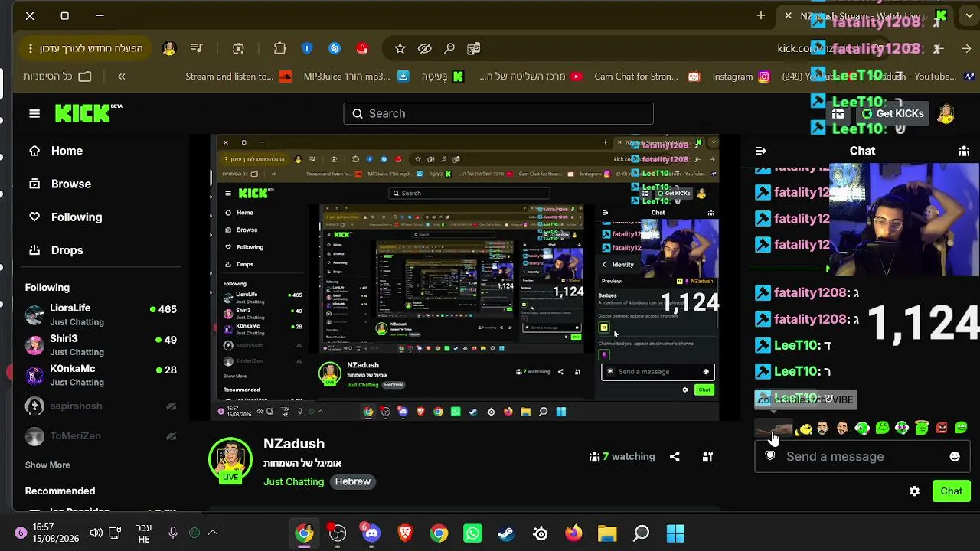Screen dimensions: 980x551
Task: Open the Following page in the sidebar
Action: click(76, 217)
